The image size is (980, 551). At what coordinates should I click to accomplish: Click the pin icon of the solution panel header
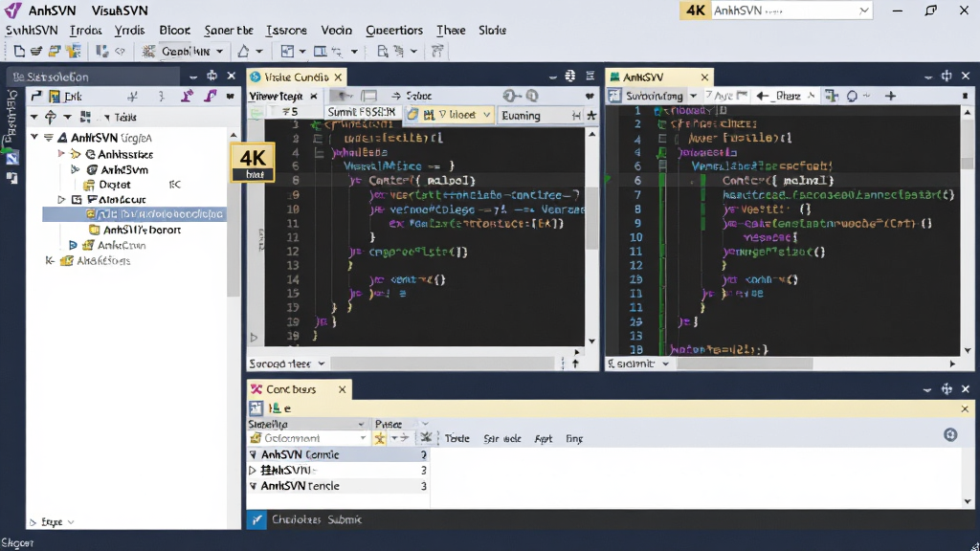tap(212, 77)
